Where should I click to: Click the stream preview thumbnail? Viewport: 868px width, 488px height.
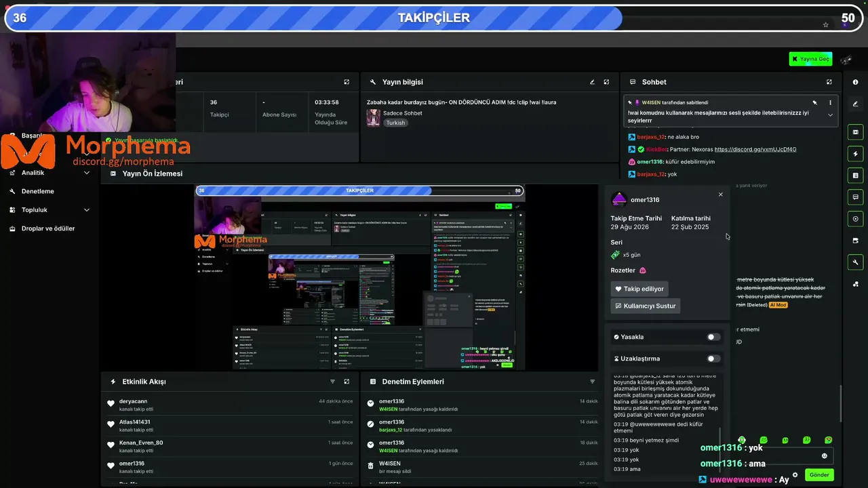point(360,277)
